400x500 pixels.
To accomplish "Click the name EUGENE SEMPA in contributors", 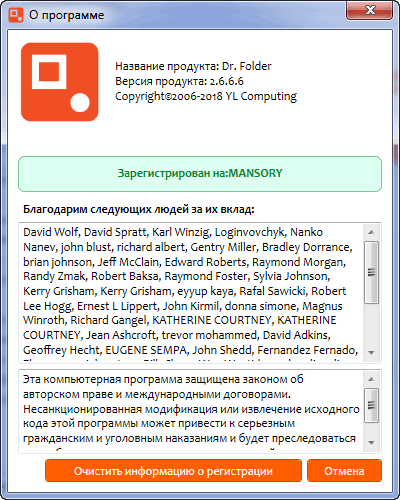I will tap(146, 350).
